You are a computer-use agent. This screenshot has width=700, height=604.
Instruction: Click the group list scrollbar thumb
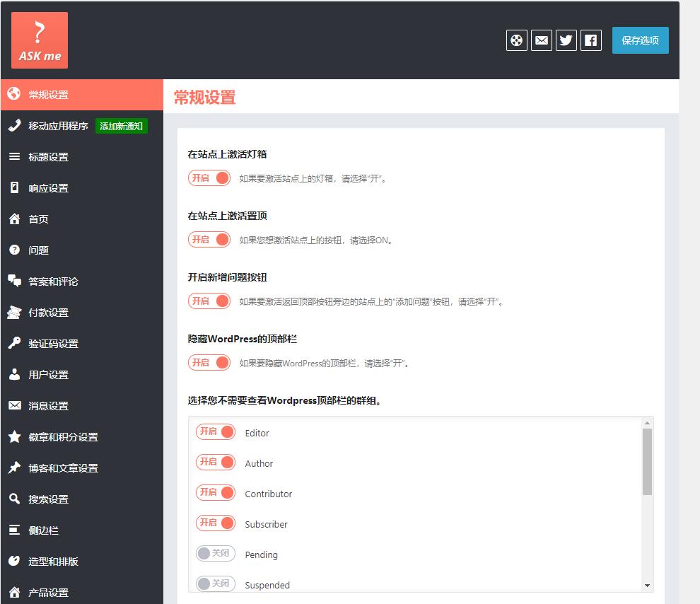pos(647,462)
